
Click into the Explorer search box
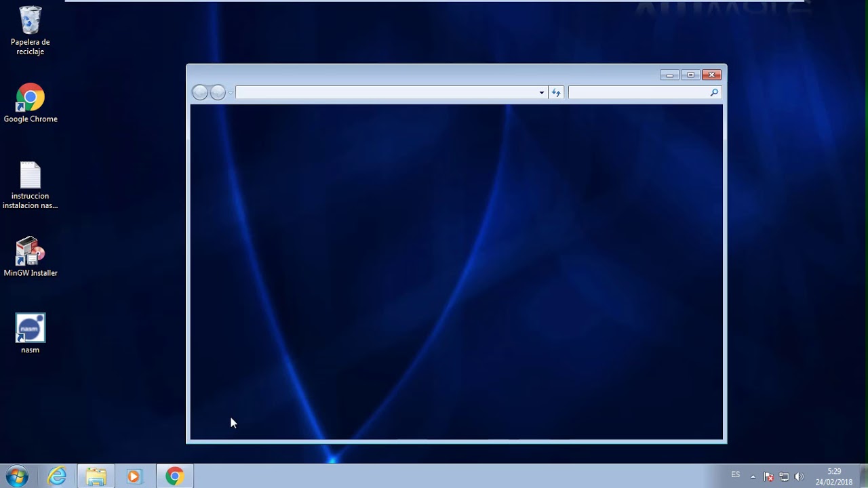click(638, 92)
